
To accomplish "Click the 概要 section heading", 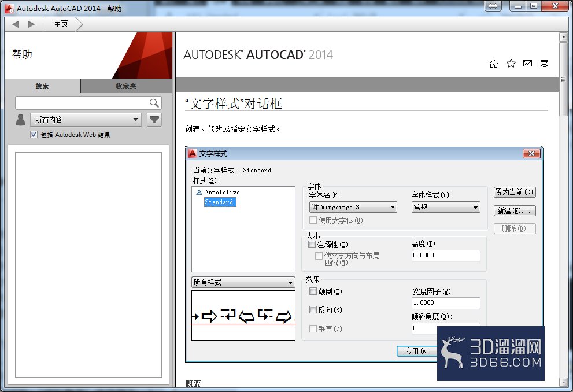I will (193, 383).
